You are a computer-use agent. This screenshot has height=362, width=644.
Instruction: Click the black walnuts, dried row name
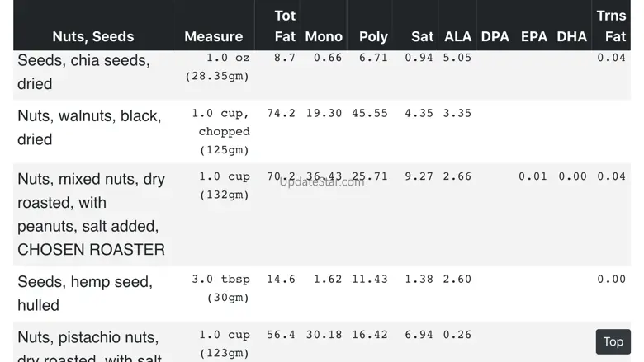(89, 127)
